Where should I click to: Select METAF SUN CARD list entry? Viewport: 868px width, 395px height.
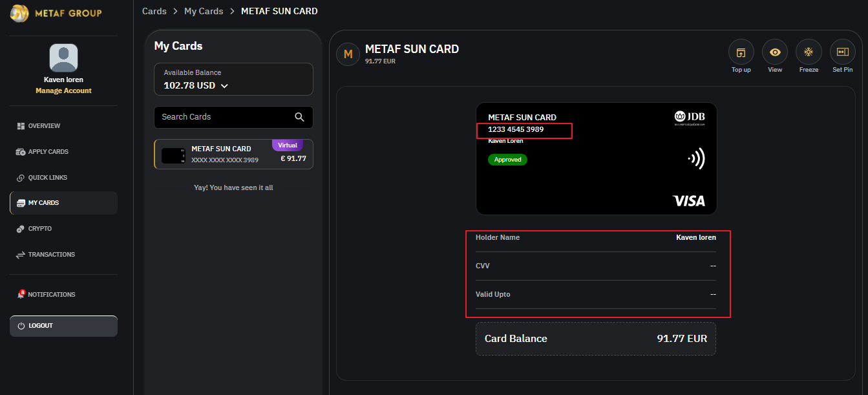click(x=233, y=155)
